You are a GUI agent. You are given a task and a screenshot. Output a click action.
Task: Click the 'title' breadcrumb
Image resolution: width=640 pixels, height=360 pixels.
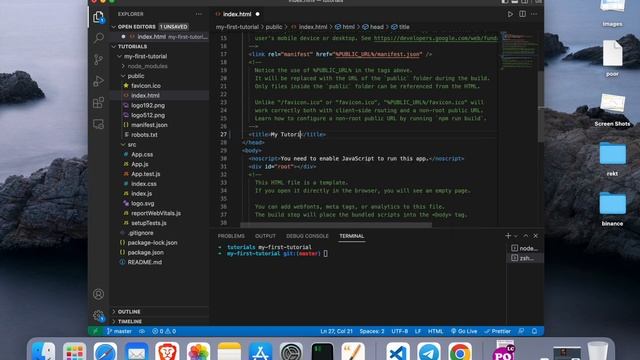click(x=404, y=27)
